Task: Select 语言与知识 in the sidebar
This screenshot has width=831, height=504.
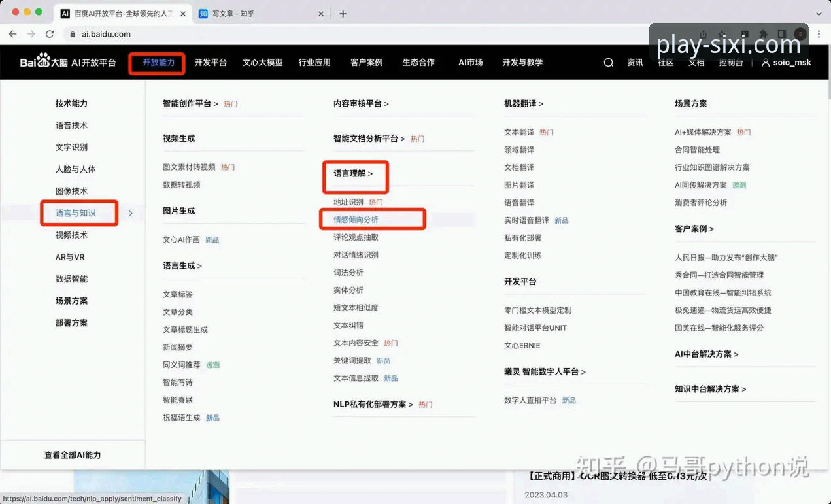Action: (76, 213)
